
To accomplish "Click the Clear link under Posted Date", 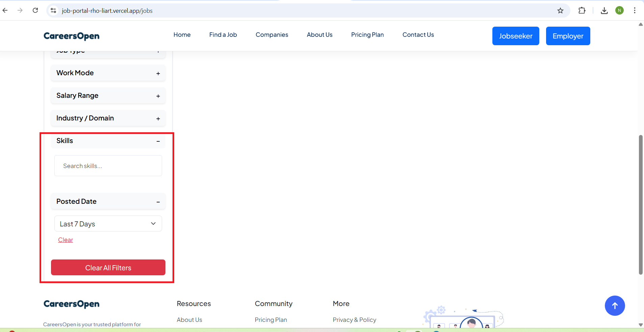I will (66, 240).
